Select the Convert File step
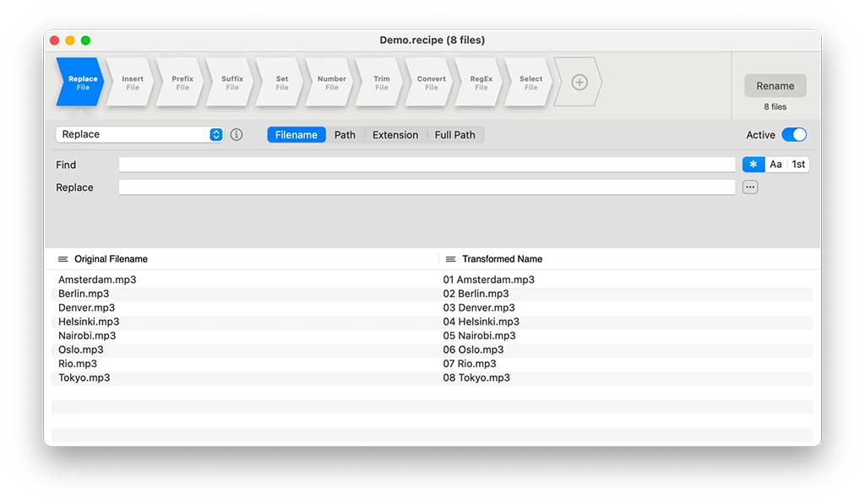This screenshot has width=865, height=504. coord(431,83)
